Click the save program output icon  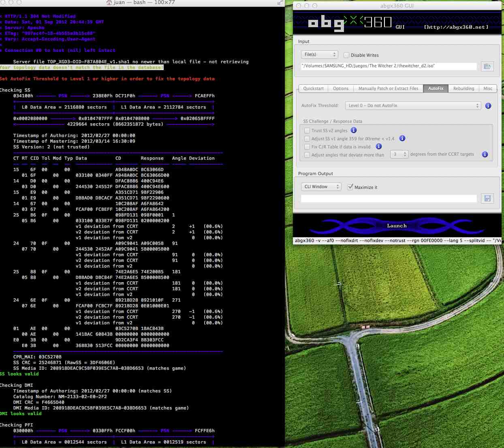tap(487, 198)
